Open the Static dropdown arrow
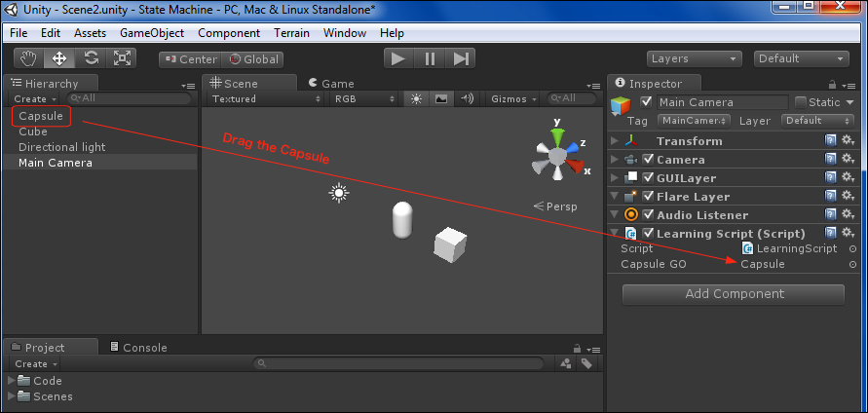Viewport: 868px width, 413px height. click(850, 102)
